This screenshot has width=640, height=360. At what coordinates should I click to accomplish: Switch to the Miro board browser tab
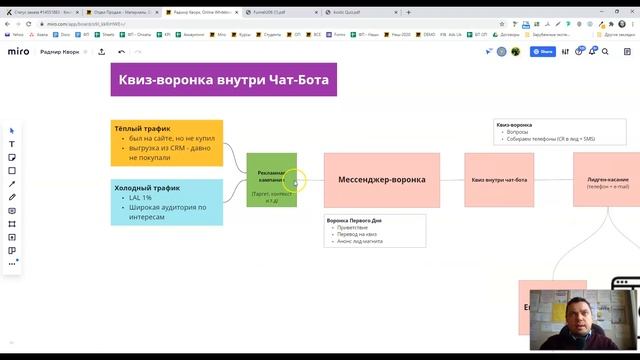(x=202, y=12)
